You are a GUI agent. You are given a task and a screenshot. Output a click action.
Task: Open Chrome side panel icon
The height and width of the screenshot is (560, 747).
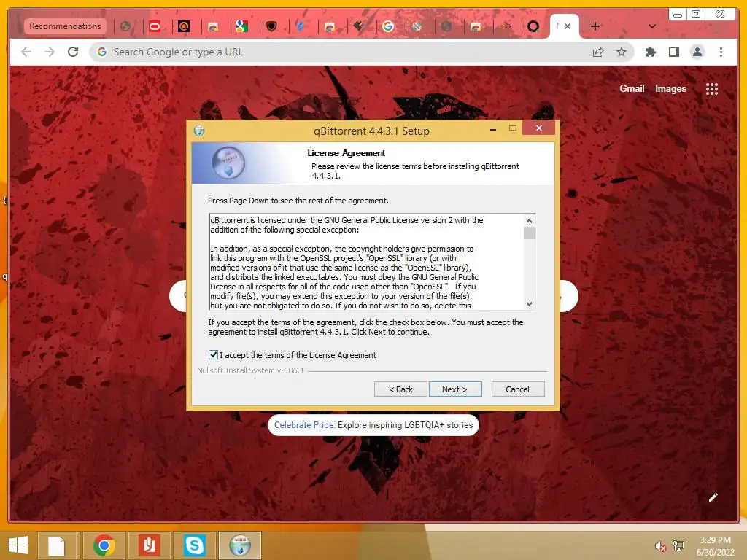click(673, 52)
